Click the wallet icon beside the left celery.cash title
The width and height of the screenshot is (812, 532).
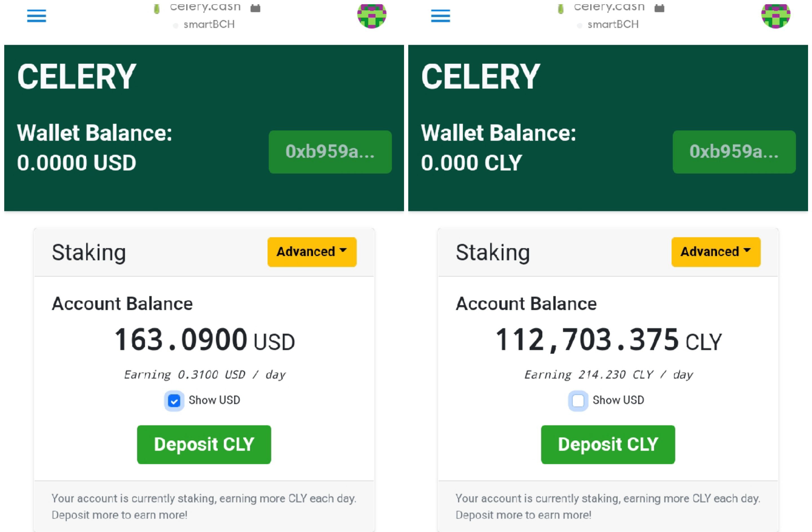tap(255, 8)
